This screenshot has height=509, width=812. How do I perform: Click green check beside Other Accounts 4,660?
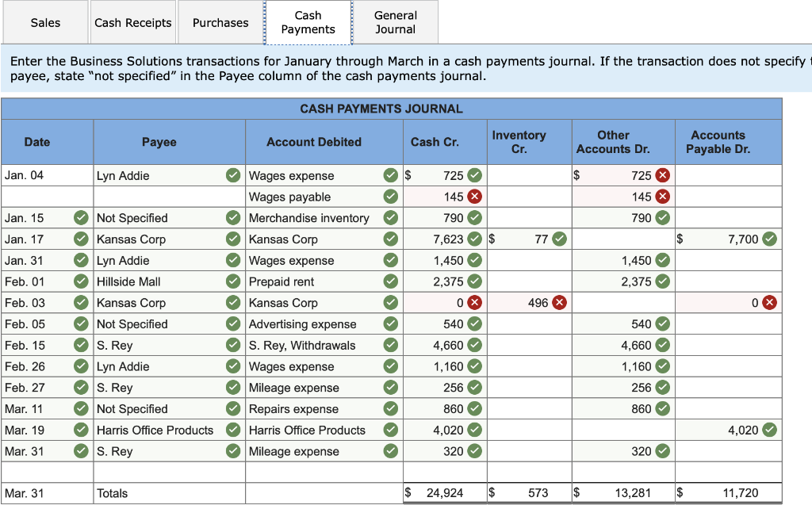click(662, 346)
